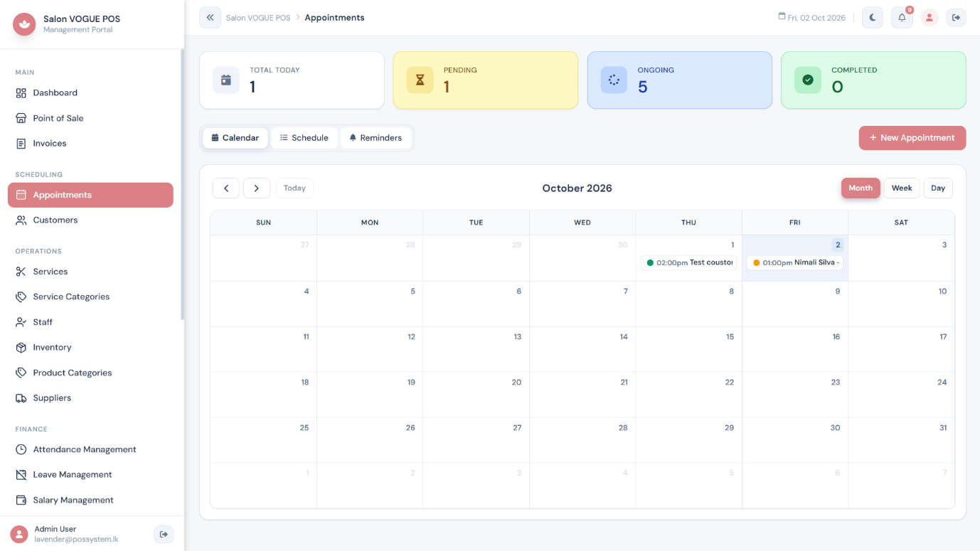This screenshot has height=551, width=980.
Task: Open Inventory box item
Action: coord(90,348)
